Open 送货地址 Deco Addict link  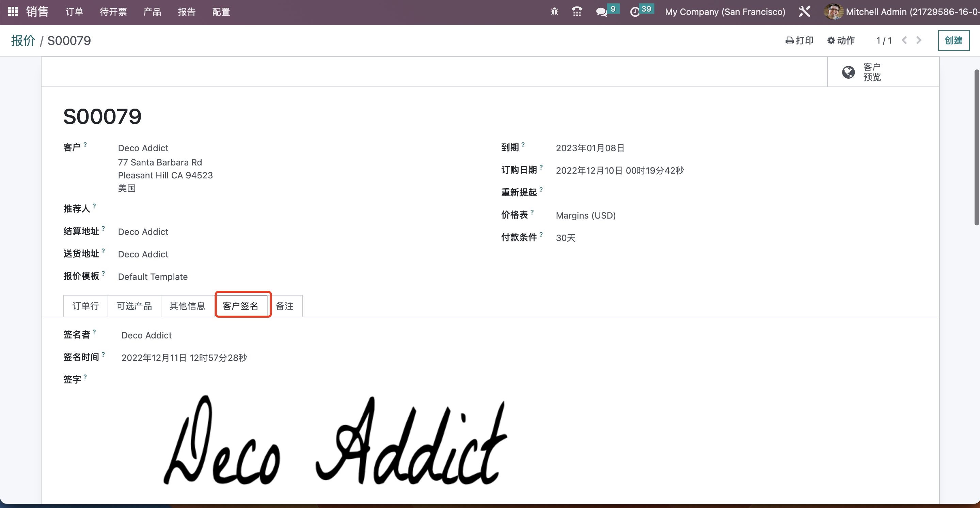[143, 254]
